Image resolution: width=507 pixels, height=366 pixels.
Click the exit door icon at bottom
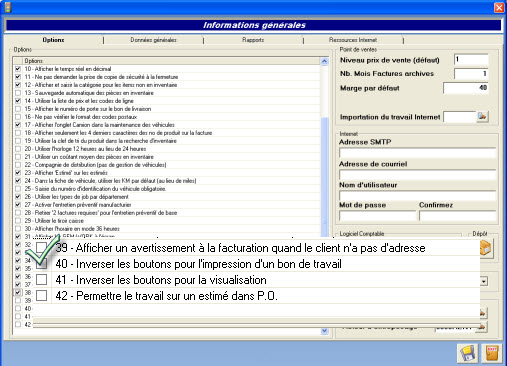(x=492, y=353)
